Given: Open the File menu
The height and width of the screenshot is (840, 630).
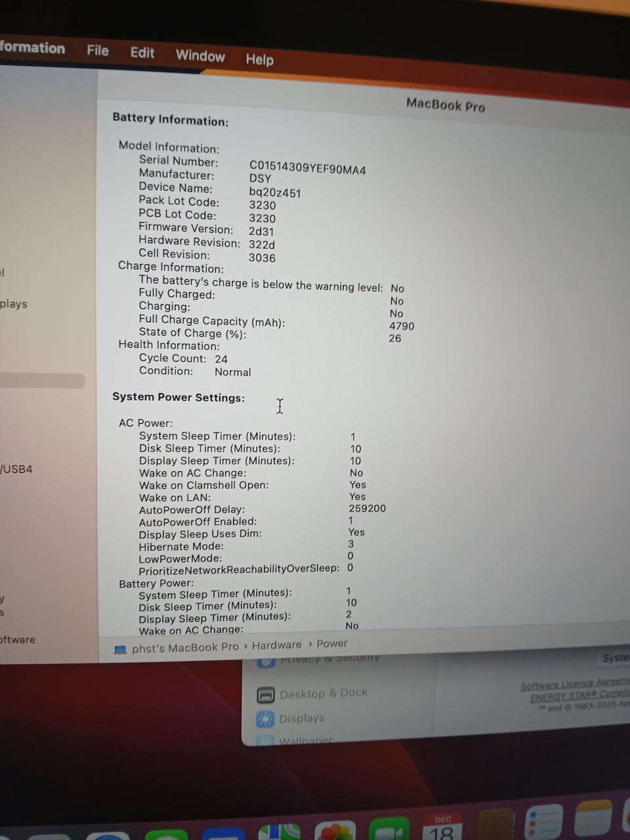Looking at the screenshot, I should pyautogui.click(x=98, y=51).
